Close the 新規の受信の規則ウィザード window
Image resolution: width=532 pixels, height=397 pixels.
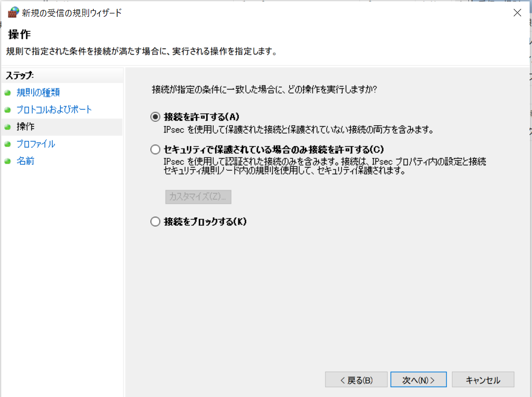[517, 13]
